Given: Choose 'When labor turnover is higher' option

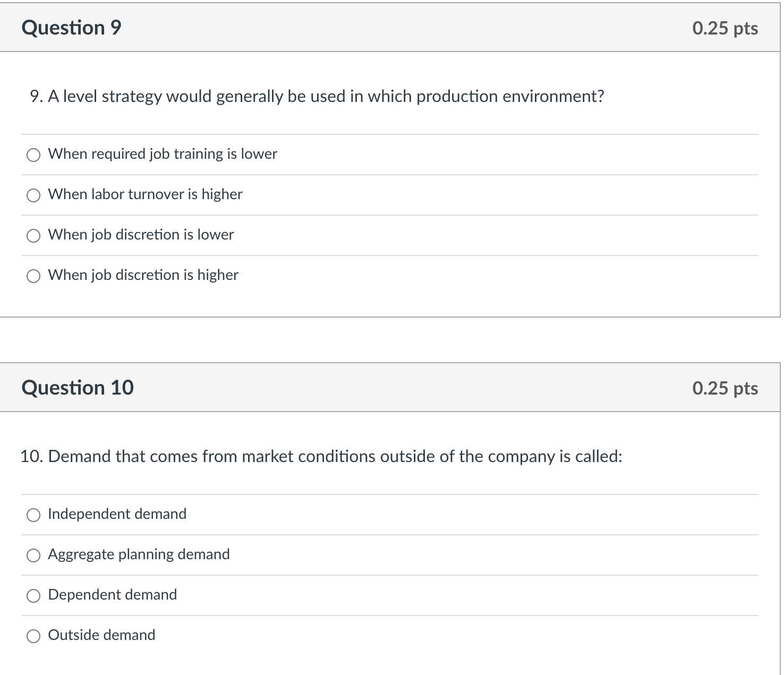Looking at the screenshot, I should (33, 195).
